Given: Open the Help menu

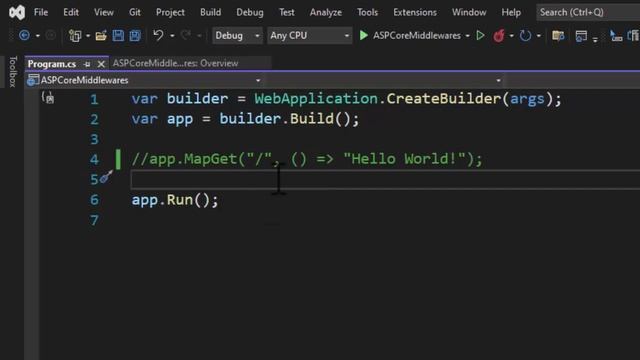Looking at the screenshot, I should coord(511,13).
